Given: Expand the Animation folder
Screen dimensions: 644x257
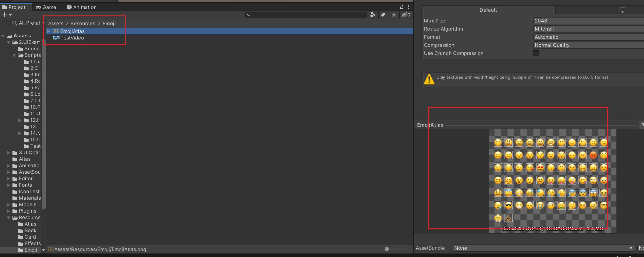Looking at the screenshot, I should (x=9, y=166).
